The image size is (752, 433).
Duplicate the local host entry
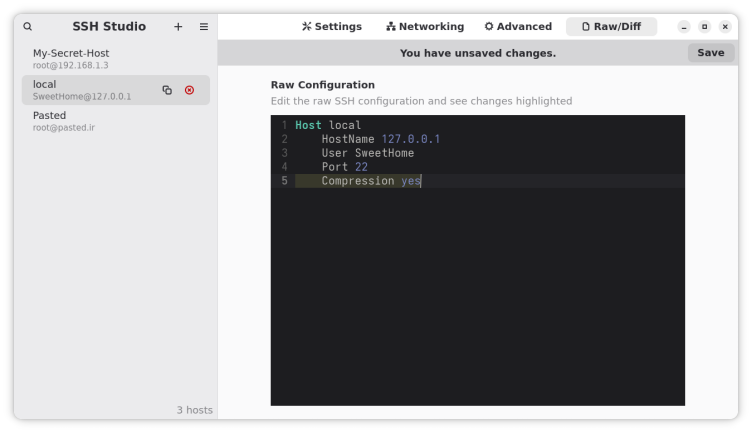pos(167,90)
